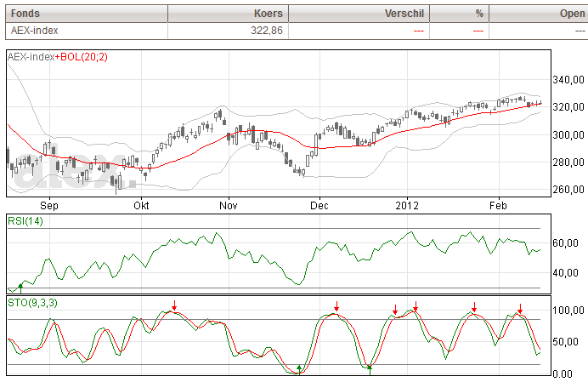
Task: Click the green stochastic buy arrow in late November
Action: [x=299, y=369]
